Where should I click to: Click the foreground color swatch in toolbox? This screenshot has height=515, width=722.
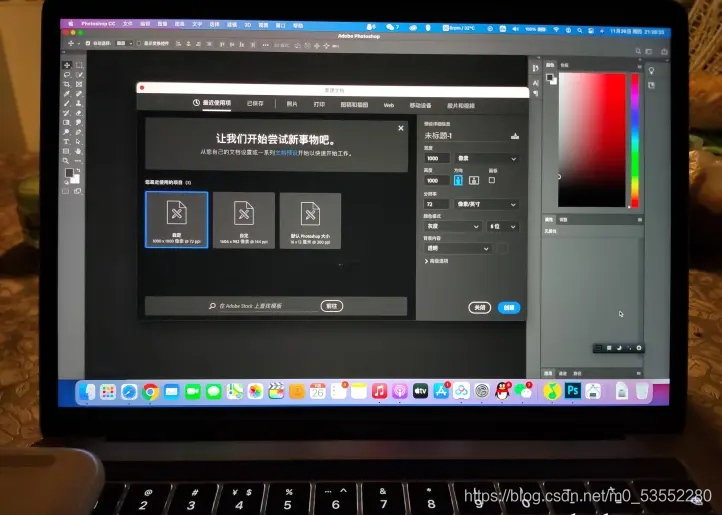coord(69,173)
